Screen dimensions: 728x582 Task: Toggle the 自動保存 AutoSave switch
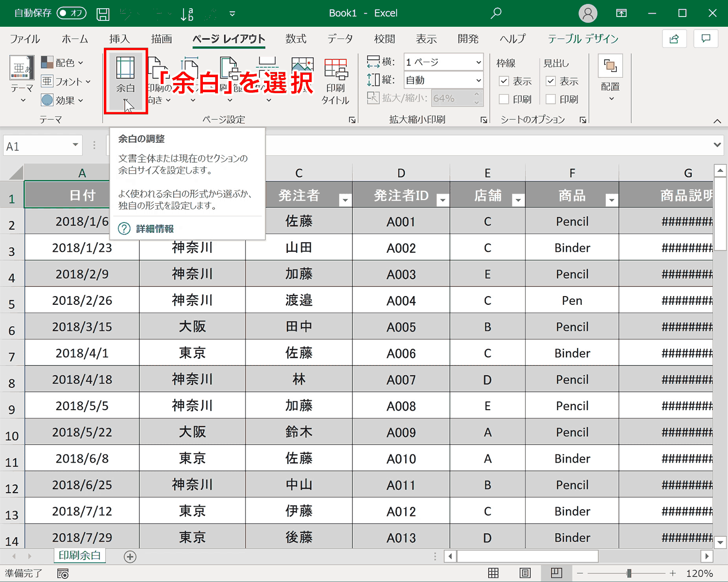pyautogui.click(x=71, y=13)
